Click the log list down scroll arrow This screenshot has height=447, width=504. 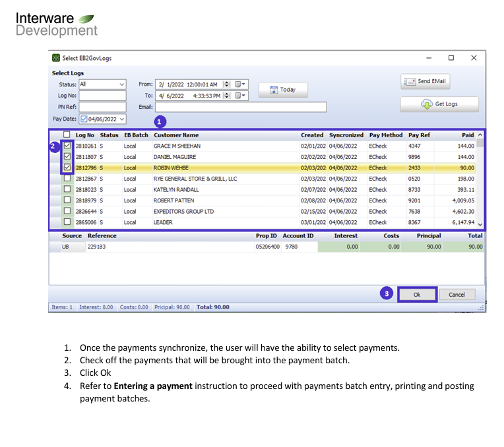tap(480, 225)
